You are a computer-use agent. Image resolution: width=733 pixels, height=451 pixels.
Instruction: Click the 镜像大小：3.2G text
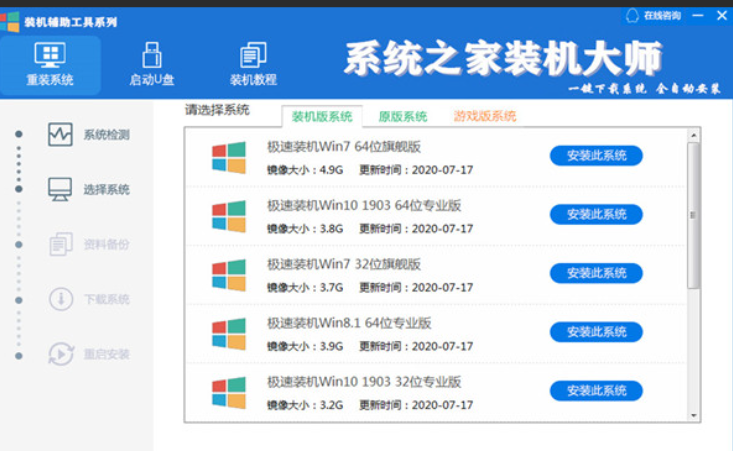(x=305, y=405)
